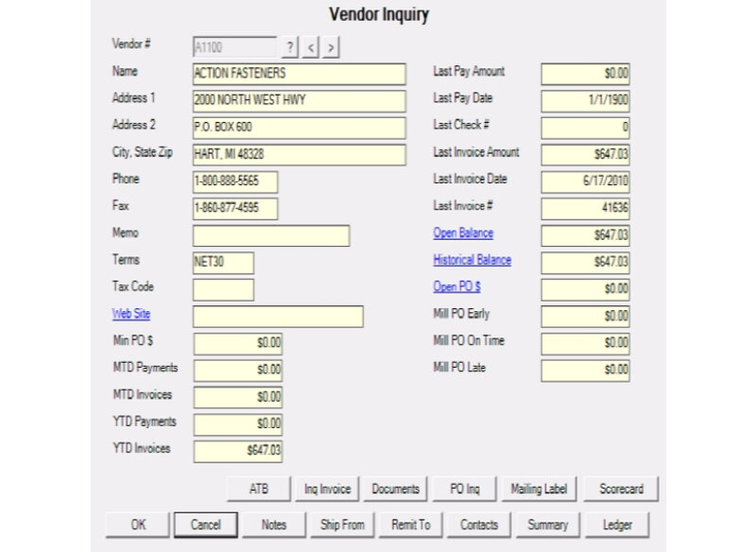Open the Remit To details
Viewport: 756px width, 552px height.
tap(410, 525)
